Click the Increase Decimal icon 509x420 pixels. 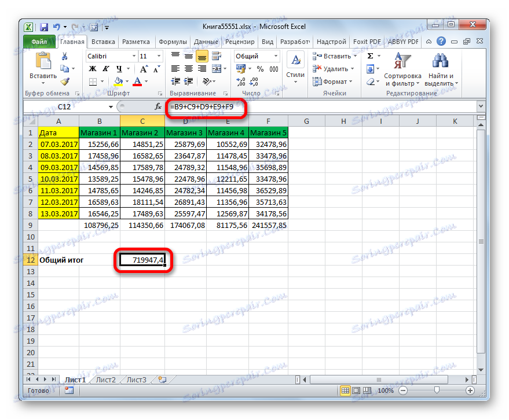(x=241, y=82)
